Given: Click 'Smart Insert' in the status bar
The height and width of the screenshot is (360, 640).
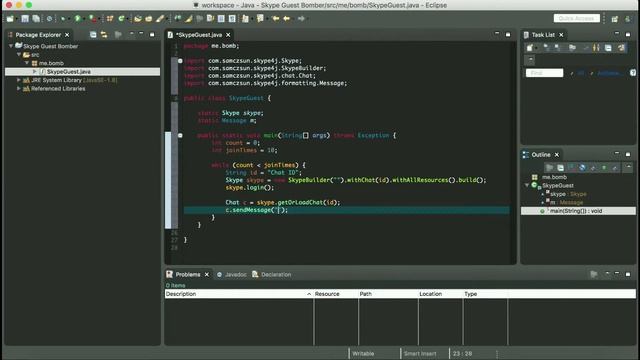Looking at the screenshot, I should click(x=420, y=353).
